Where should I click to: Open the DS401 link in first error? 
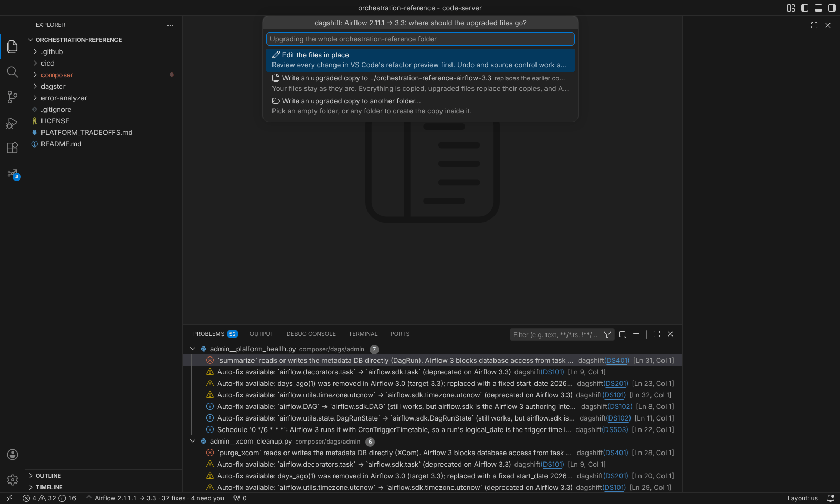click(617, 361)
